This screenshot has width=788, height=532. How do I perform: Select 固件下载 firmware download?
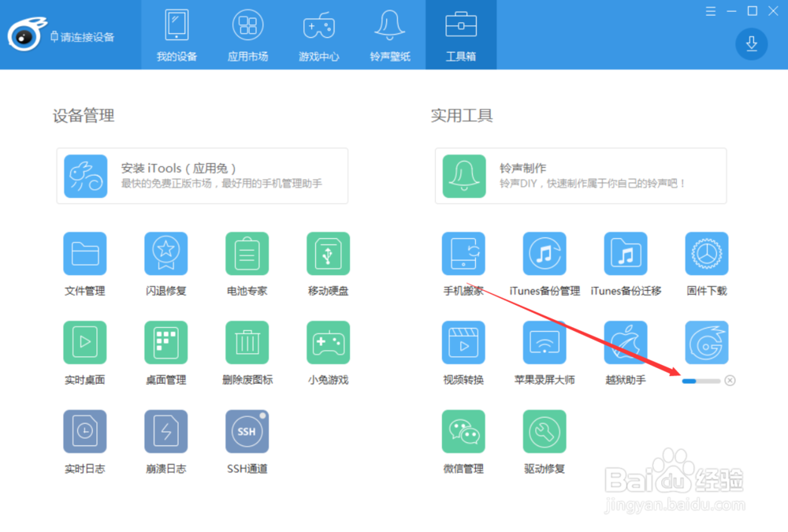coord(706,253)
